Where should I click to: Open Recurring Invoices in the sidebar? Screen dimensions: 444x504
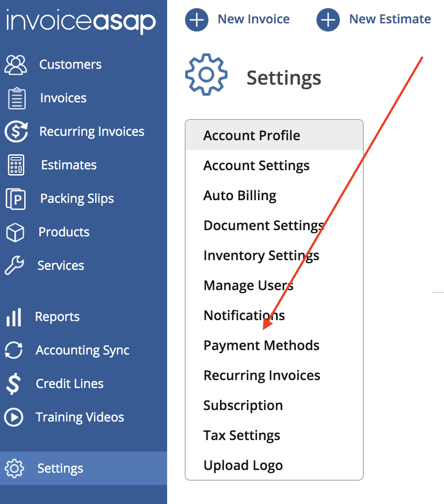(92, 131)
